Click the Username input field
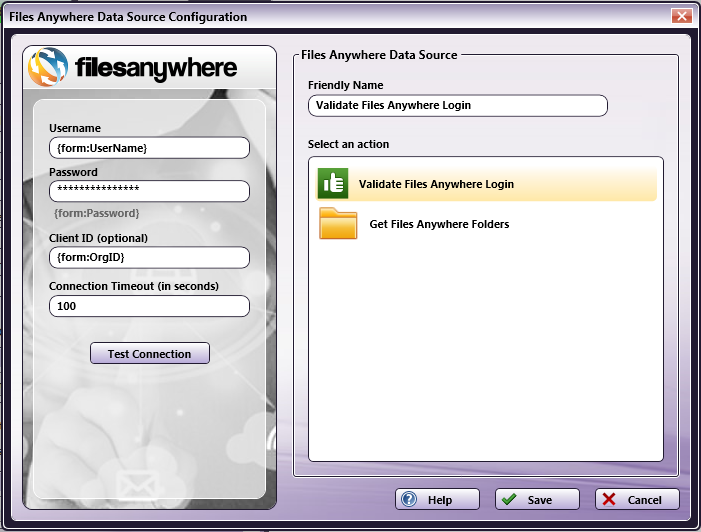Screen dimensions: 701x532 click(x=149, y=148)
